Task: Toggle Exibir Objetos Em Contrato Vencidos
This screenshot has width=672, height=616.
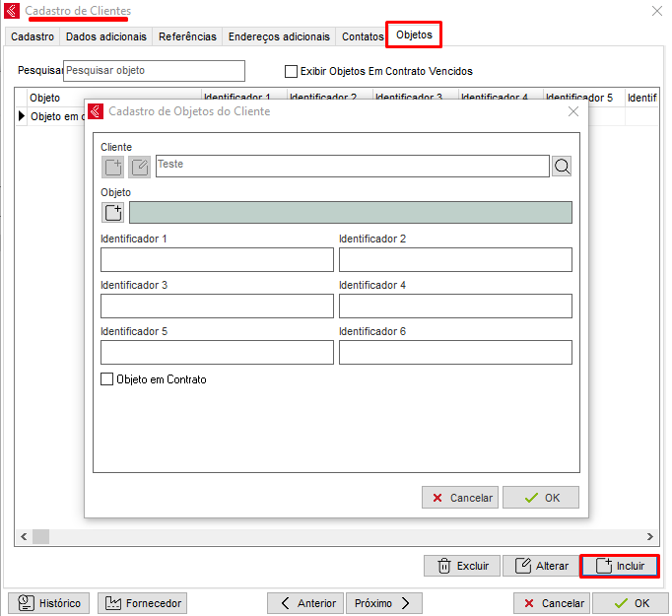Action: coord(291,71)
